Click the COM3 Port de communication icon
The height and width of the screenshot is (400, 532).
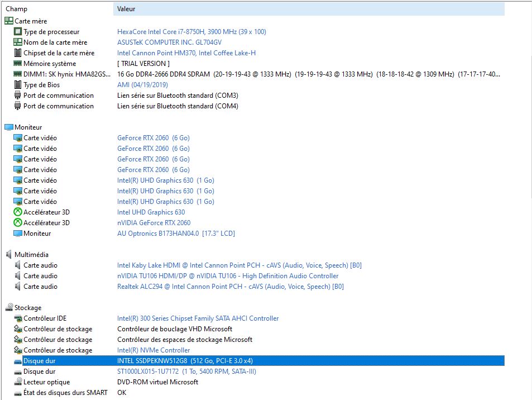tap(18, 96)
